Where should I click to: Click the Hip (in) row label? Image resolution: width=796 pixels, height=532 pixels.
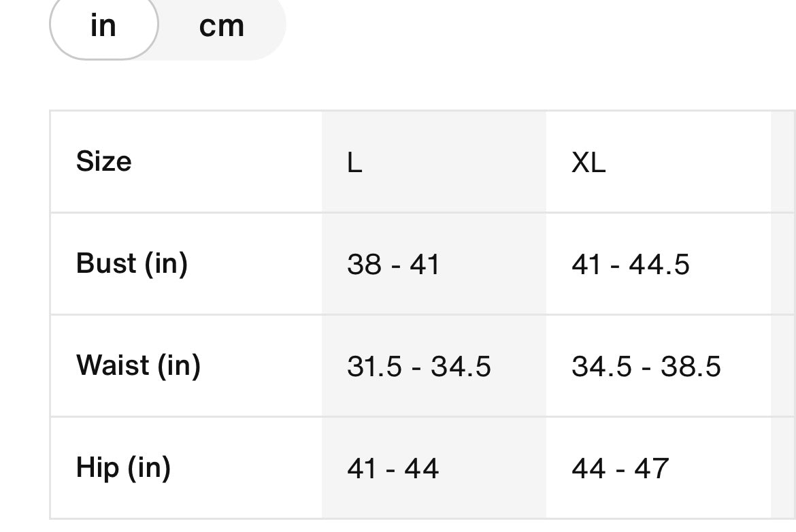[123, 467]
